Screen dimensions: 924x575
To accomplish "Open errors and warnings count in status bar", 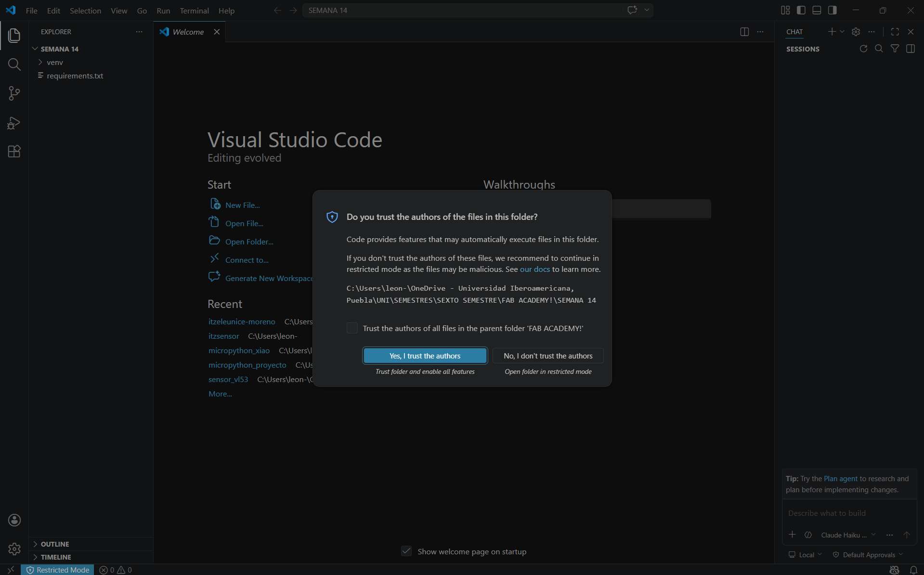I will tap(116, 570).
